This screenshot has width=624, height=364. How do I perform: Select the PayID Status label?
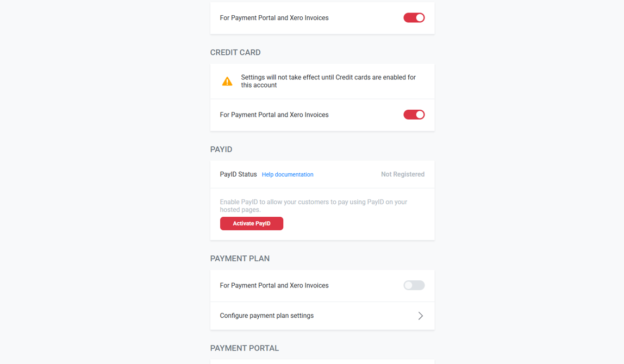238,174
